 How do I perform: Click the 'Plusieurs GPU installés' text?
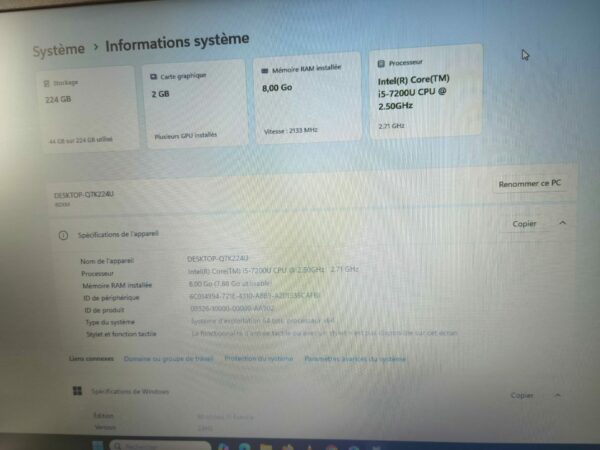[186, 136]
